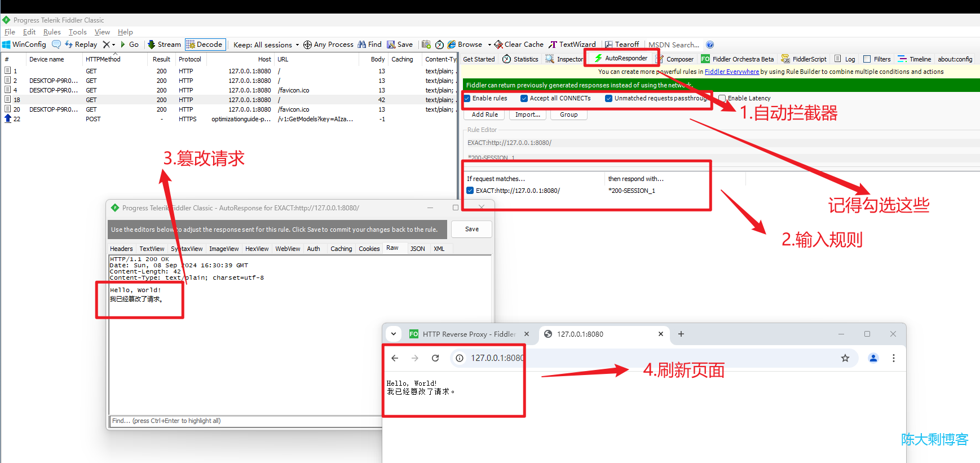Viewport: 980px width, 463px height.
Task: Toggle the Filters tab checkbox
Action: (867, 59)
